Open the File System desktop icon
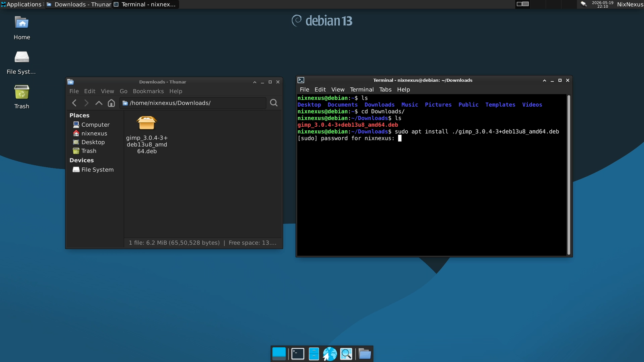The width and height of the screenshot is (644, 362). point(22,57)
